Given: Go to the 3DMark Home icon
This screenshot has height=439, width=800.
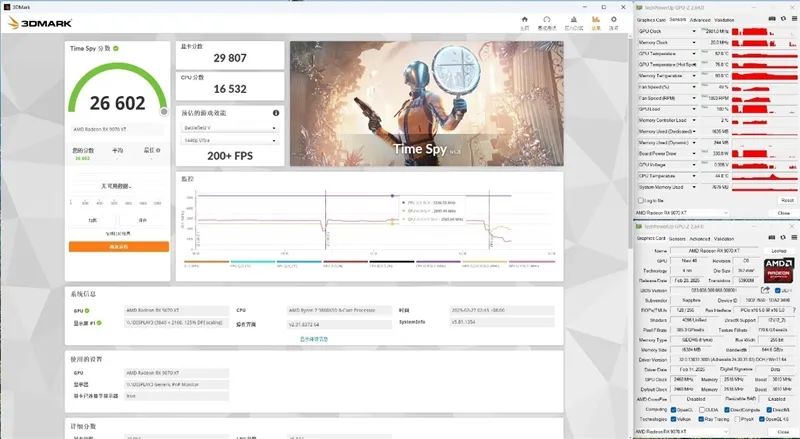Looking at the screenshot, I should tap(524, 19).
